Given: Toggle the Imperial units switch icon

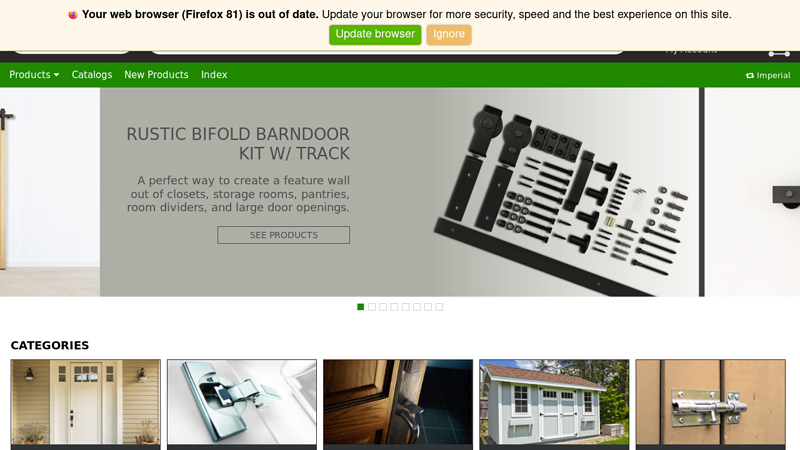Looking at the screenshot, I should (x=749, y=76).
